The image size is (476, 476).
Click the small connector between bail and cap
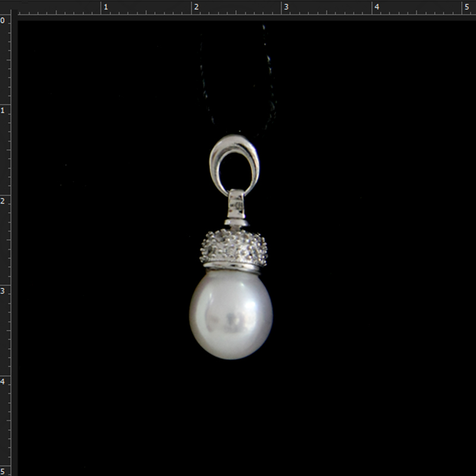tap(236, 208)
